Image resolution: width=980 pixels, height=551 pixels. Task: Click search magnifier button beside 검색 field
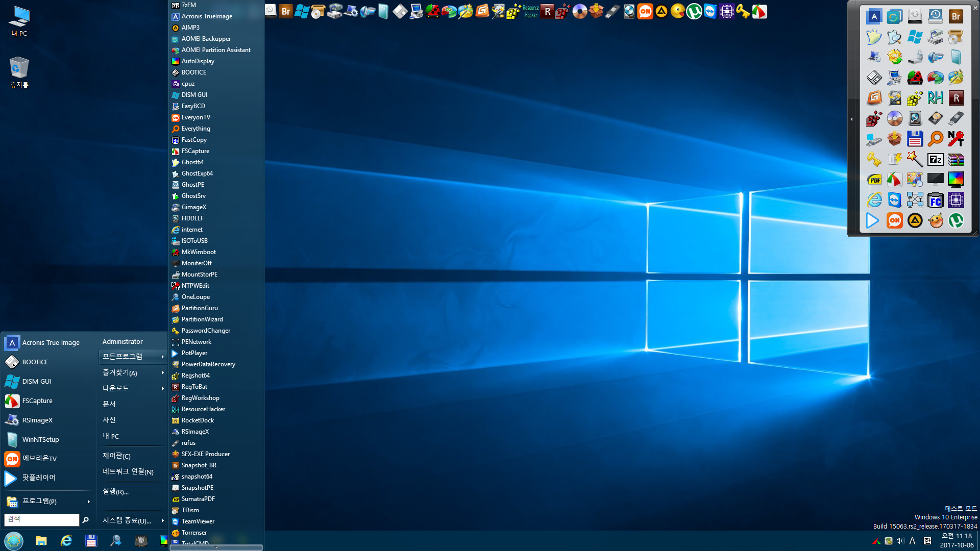(86, 520)
